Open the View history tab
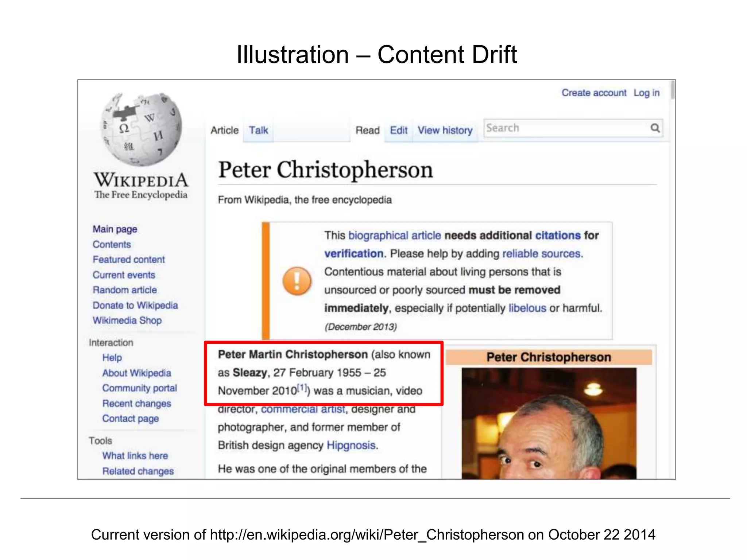Viewport: 747px width, 560px height. point(445,130)
